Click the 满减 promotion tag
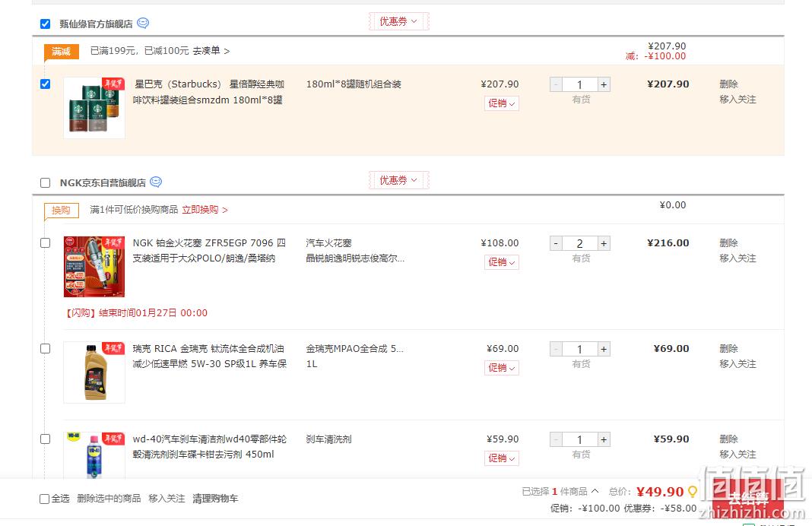Viewport: 812px width, 526px height. pos(61,51)
